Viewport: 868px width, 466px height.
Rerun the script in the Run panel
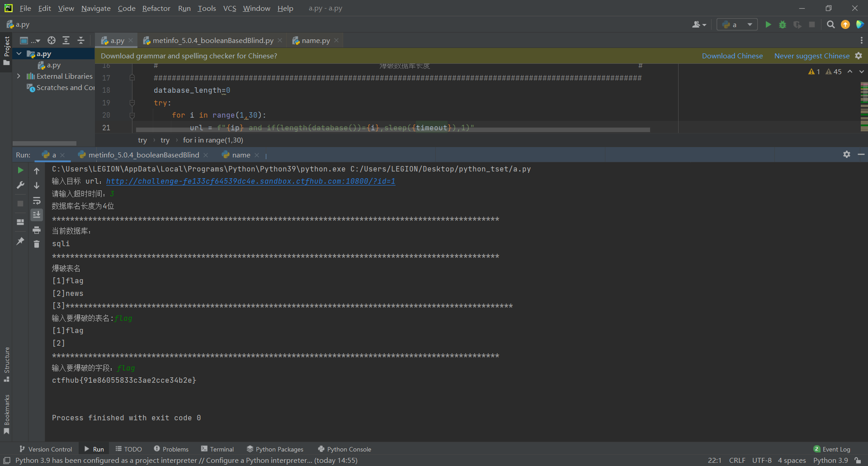[20, 170]
